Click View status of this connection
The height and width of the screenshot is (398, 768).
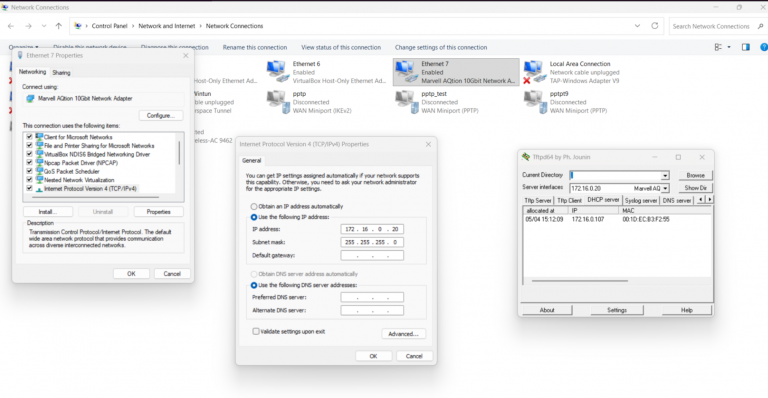click(341, 47)
